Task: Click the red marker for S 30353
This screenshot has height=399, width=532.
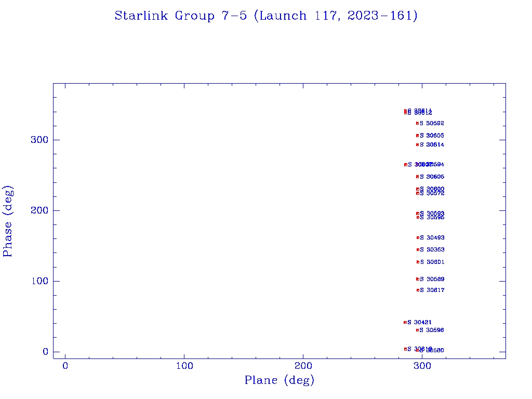Action: pos(418,250)
